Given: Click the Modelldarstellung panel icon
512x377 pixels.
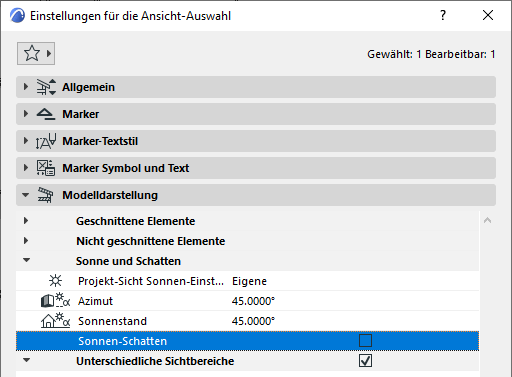Looking at the screenshot, I should pos(45,195).
